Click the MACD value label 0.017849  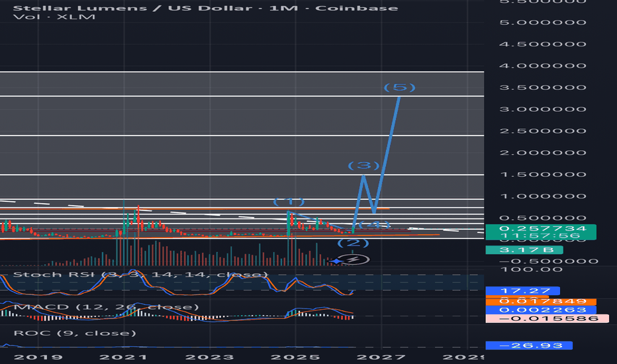click(541, 302)
